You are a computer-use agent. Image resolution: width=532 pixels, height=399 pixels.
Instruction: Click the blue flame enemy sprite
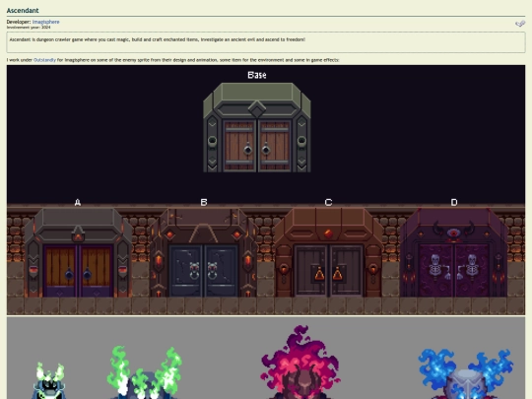click(465, 373)
